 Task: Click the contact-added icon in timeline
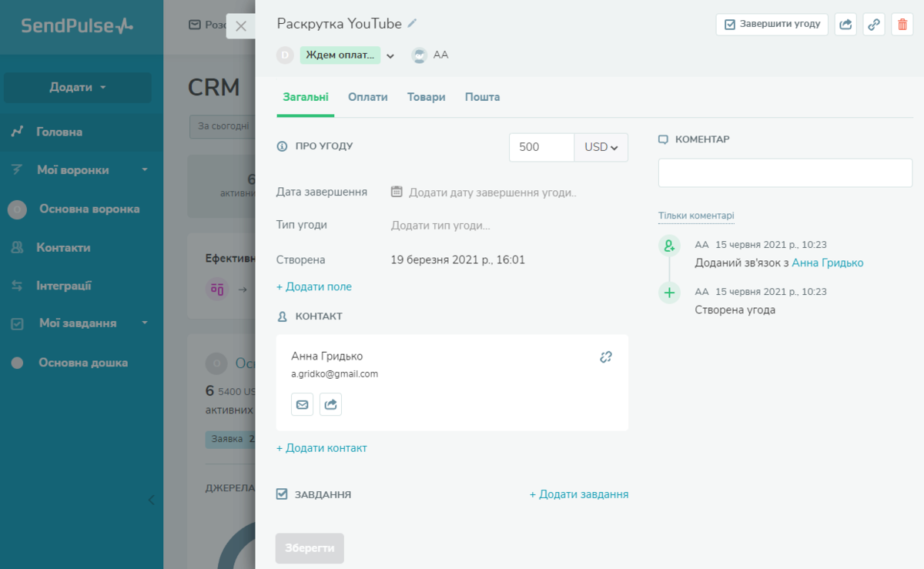[669, 246]
